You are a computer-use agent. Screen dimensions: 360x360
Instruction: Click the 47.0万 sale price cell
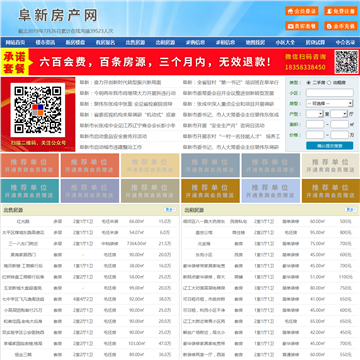click(x=165, y=343)
